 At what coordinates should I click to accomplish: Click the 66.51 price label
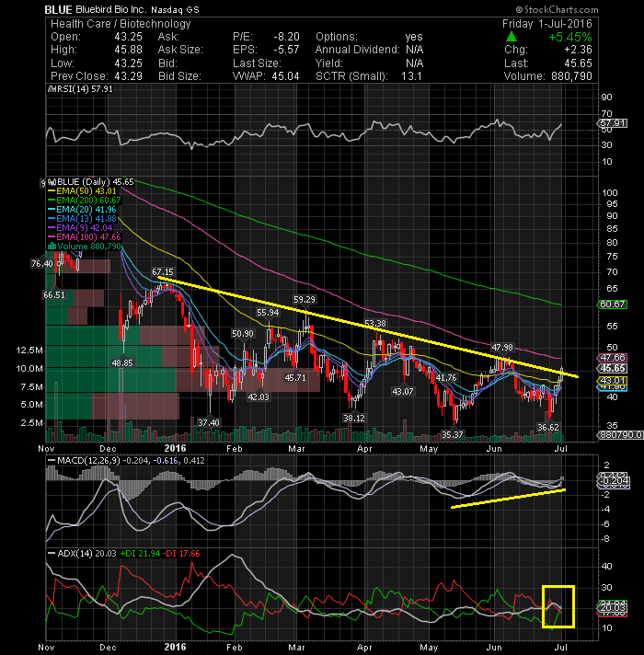pos(54,295)
